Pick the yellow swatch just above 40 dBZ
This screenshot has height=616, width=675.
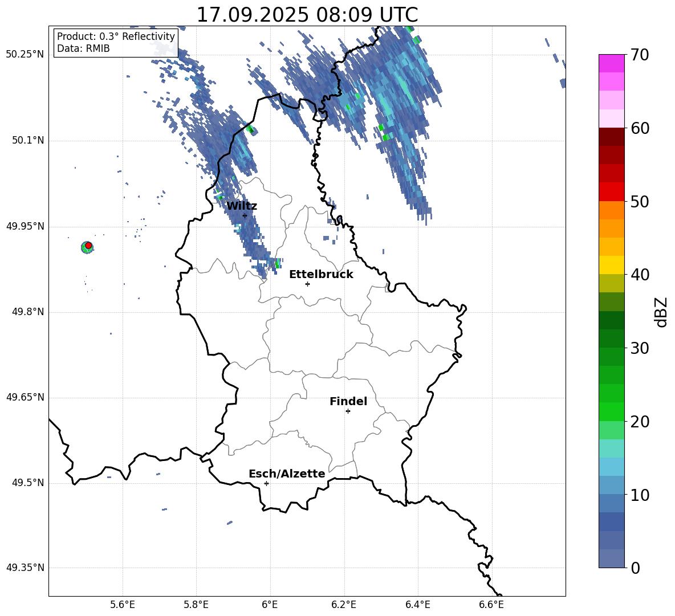click(x=611, y=265)
